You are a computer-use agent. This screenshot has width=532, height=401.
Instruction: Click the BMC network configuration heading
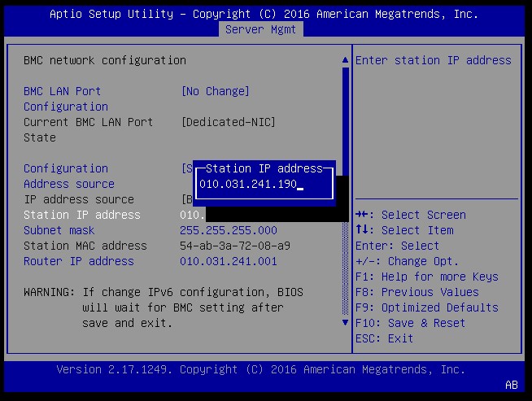pyautogui.click(x=104, y=60)
